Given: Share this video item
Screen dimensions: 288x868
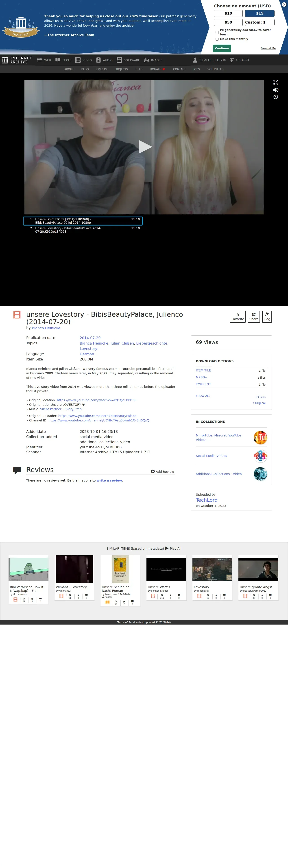Looking at the screenshot, I should (x=254, y=317).
